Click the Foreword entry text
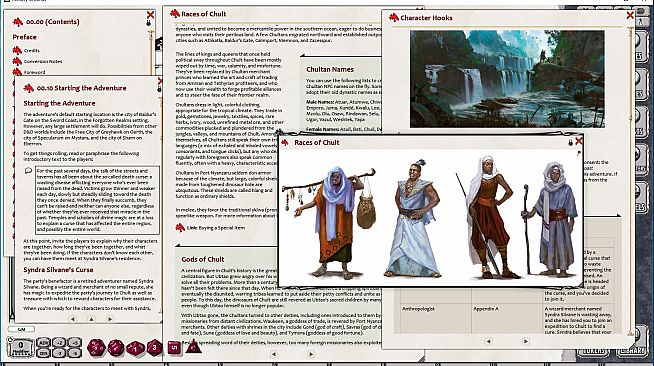Image resolution: width=654 pixels, height=366 pixels. [x=35, y=72]
